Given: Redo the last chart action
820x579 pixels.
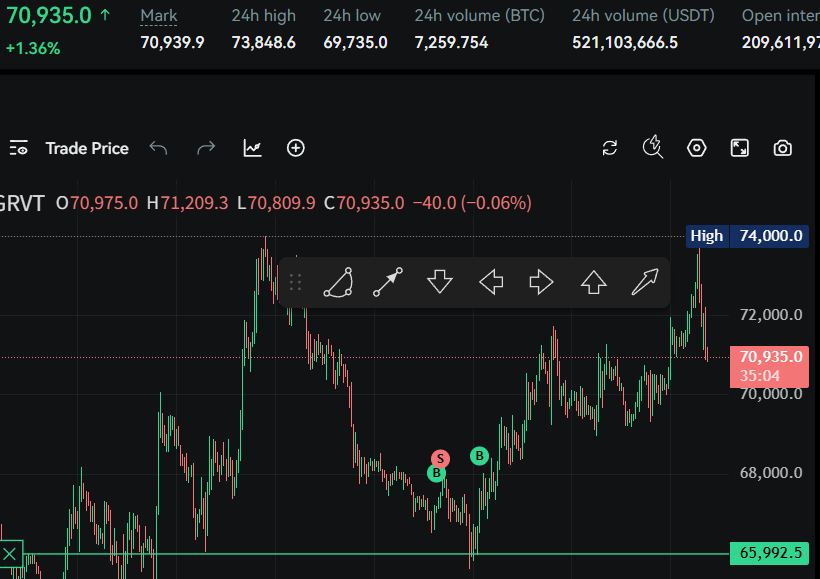Looking at the screenshot, I should click(x=206, y=149).
